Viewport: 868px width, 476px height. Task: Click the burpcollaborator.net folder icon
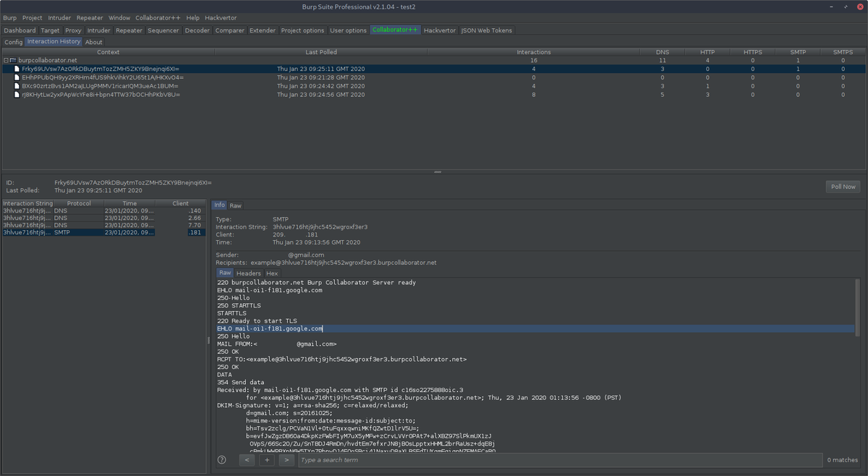point(13,60)
